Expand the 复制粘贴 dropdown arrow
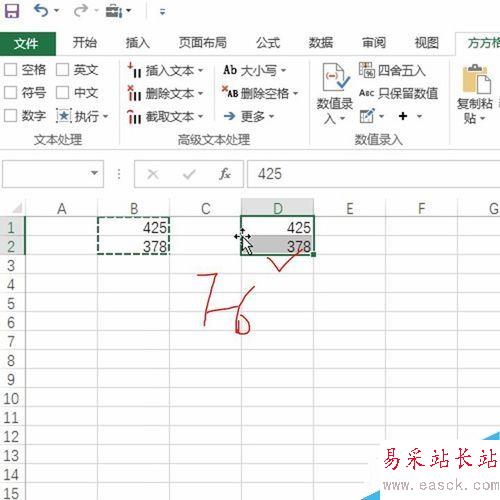This screenshot has width=500, height=500. tap(482, 118)
